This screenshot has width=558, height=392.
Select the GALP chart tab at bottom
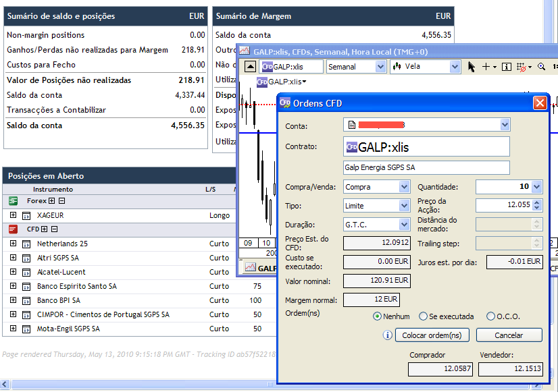point(261,268)
